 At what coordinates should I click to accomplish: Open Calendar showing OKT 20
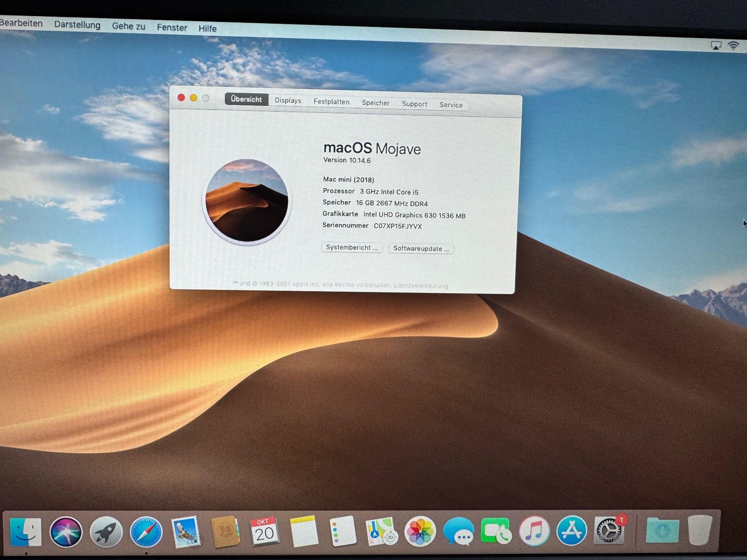[264, 532]
